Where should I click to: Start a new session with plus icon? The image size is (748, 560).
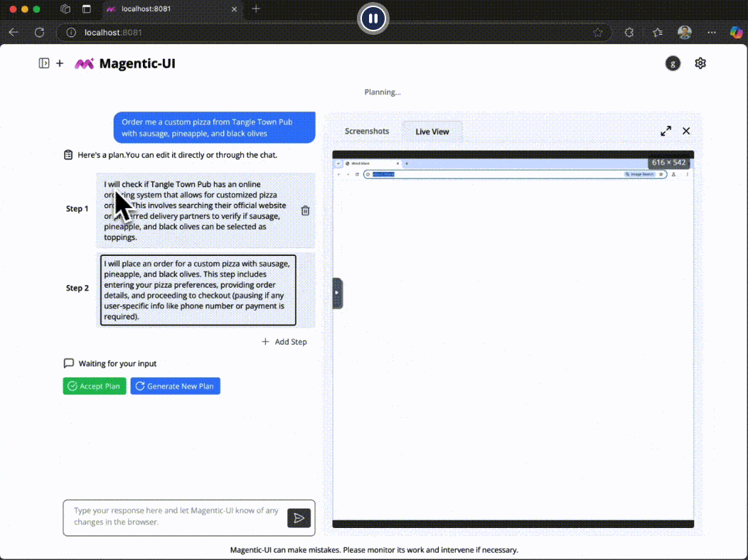(60, 63)
